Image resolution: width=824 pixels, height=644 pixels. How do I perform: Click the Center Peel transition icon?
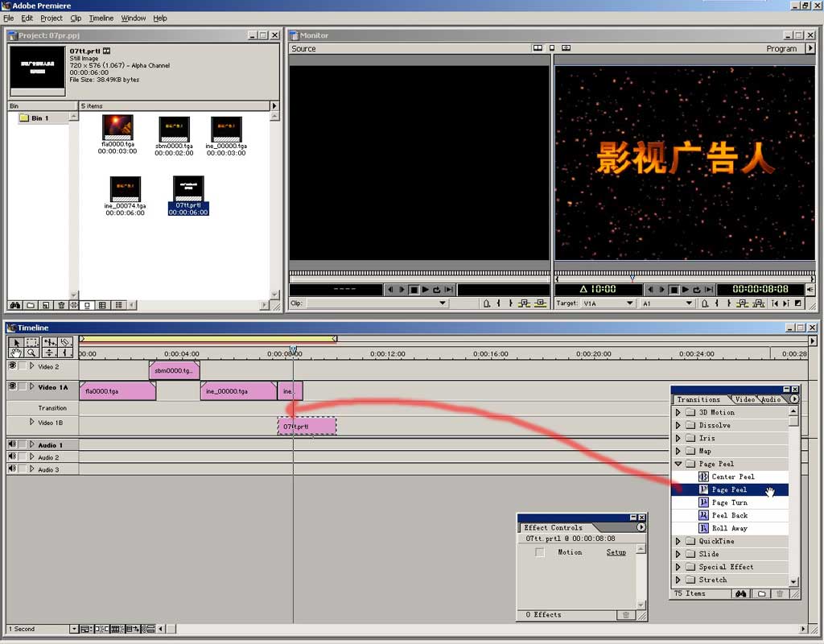[x=703, y=477]
